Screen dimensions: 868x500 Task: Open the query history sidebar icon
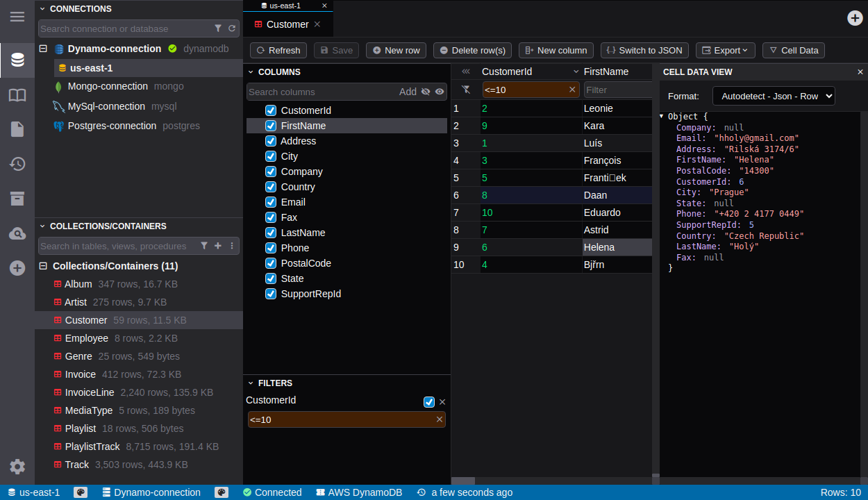point(17,164)
